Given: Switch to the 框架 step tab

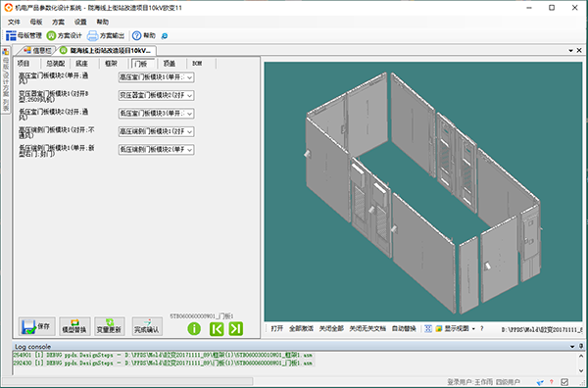Looking at the screenshot, I should pyautogui.click(x=111, y=64).
